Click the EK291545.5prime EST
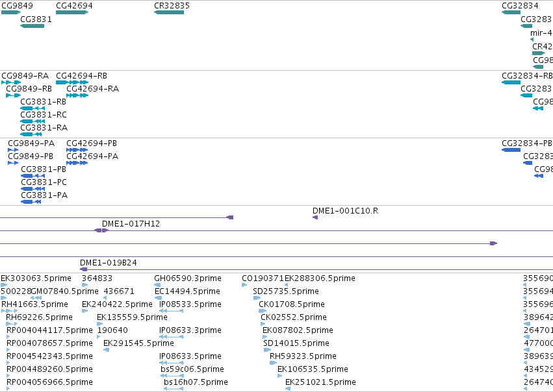The height and width of the screenshot is (392, 553). point(106,350)
